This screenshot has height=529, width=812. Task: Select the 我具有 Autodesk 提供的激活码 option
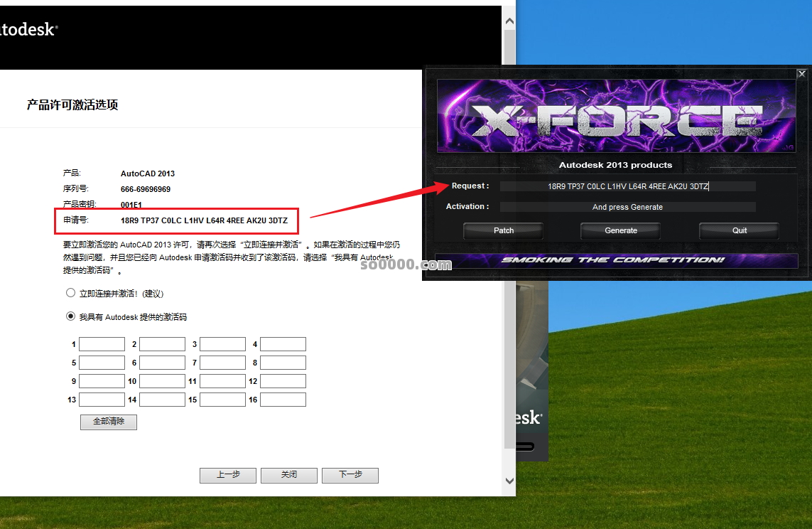click(70, 316)
